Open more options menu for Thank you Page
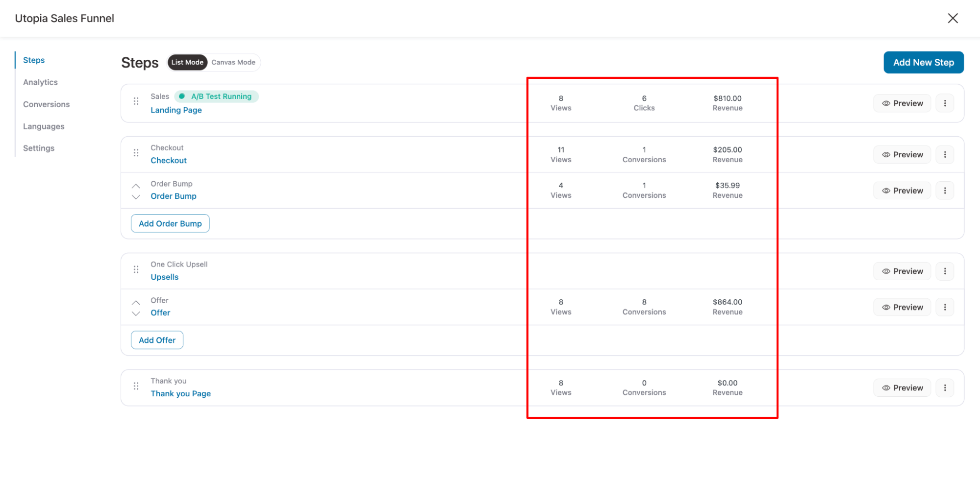Image resolution: width=980 pixels, height=480 pixels. pos(945,388)
